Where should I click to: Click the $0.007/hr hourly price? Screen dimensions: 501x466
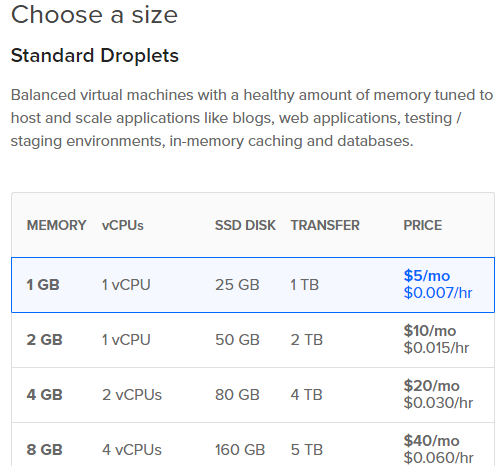438,293
